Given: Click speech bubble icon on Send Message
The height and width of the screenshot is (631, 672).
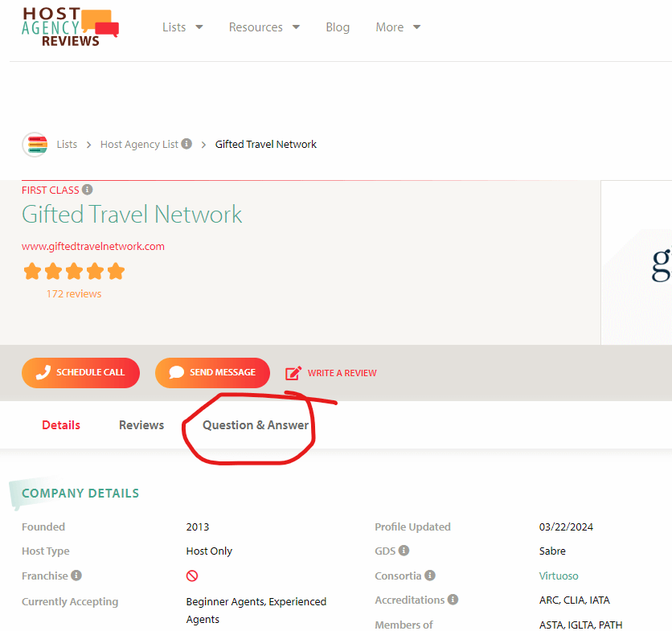Looking at the screenshot, I should [x=177, y=372].
